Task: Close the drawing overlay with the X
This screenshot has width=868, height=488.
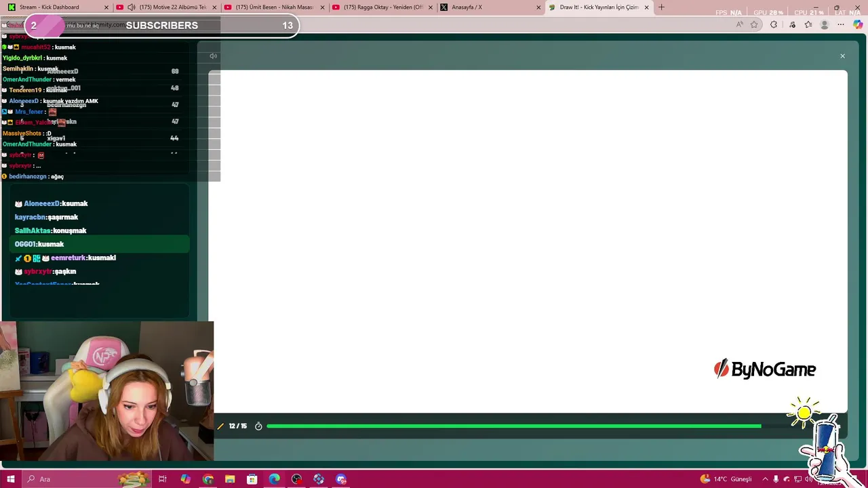Action: point(842,56)
